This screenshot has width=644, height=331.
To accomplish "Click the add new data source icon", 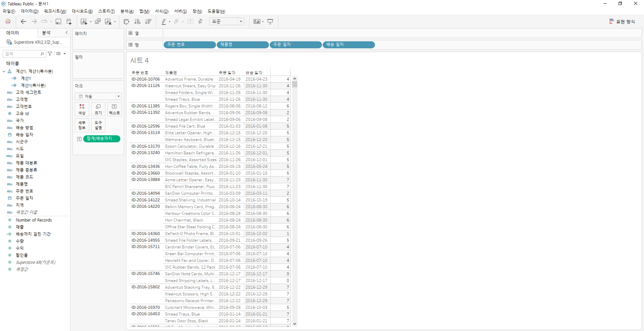I will click(69, 21).
